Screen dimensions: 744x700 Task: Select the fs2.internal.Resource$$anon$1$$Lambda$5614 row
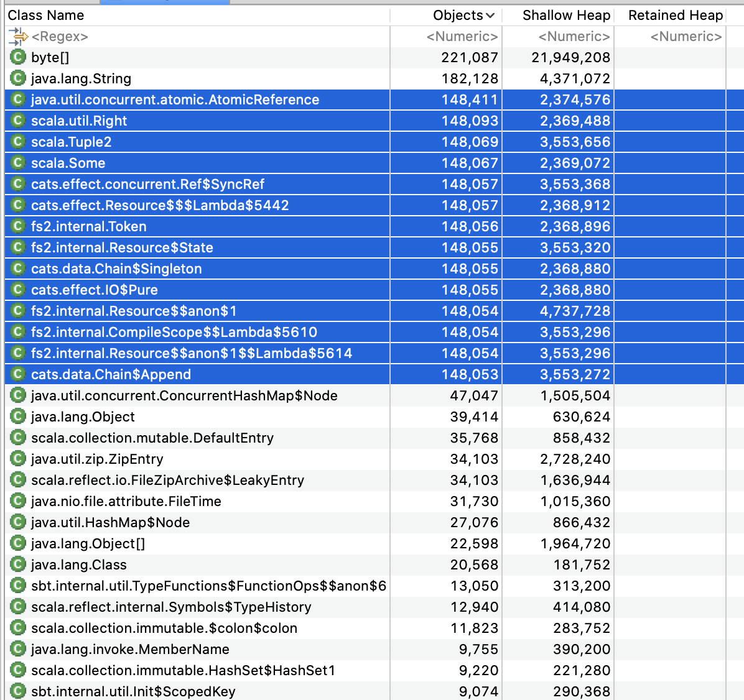click(x=374, y=353)
